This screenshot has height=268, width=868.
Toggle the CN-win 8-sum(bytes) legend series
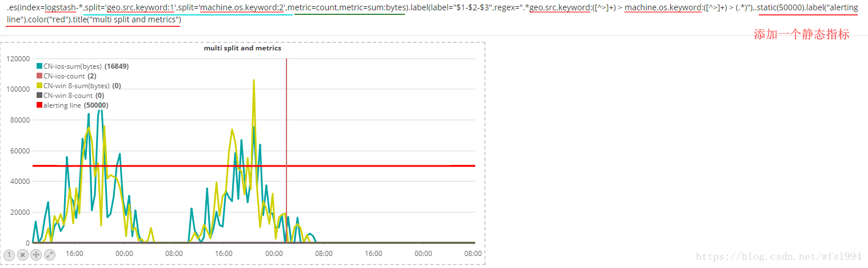pyautogui.click(x=78, y=85)
